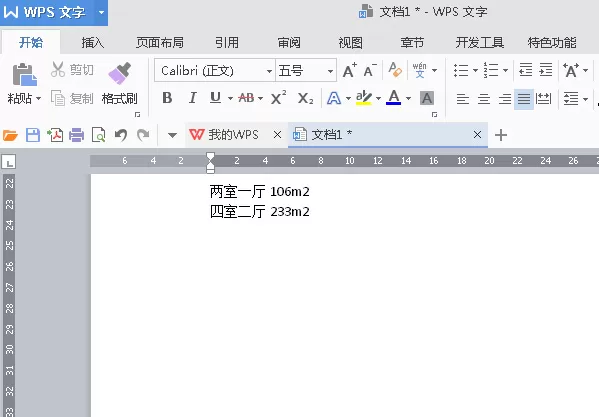Open the font size 五号 dropdown
The width and height of the screenshot is (599, 417).
click(x=330, y=71)
